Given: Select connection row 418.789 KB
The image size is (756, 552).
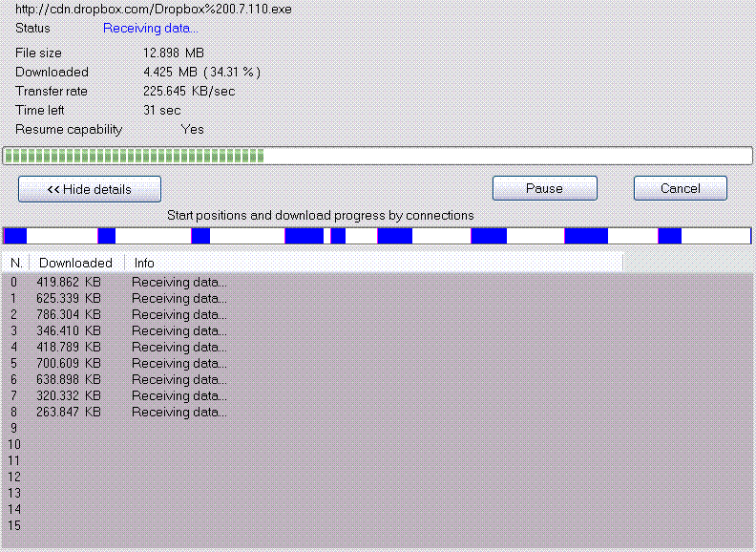Looking at the screenshot, I should (x=377, y=347).
